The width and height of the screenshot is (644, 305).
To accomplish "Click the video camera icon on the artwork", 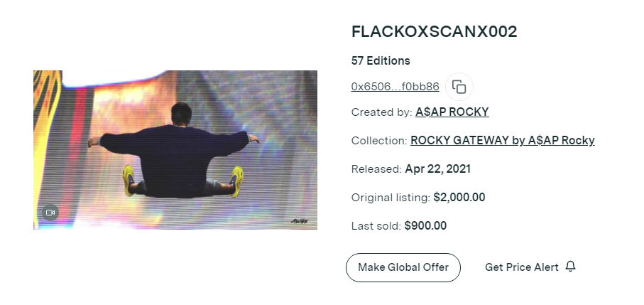I will click(x=50, y=213).
